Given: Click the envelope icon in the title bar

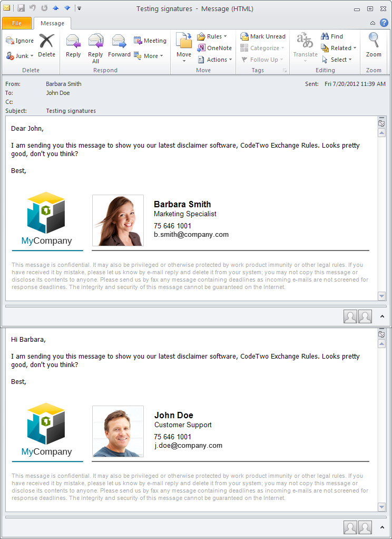Looking at the screenshot, I should tap(7, 8).
